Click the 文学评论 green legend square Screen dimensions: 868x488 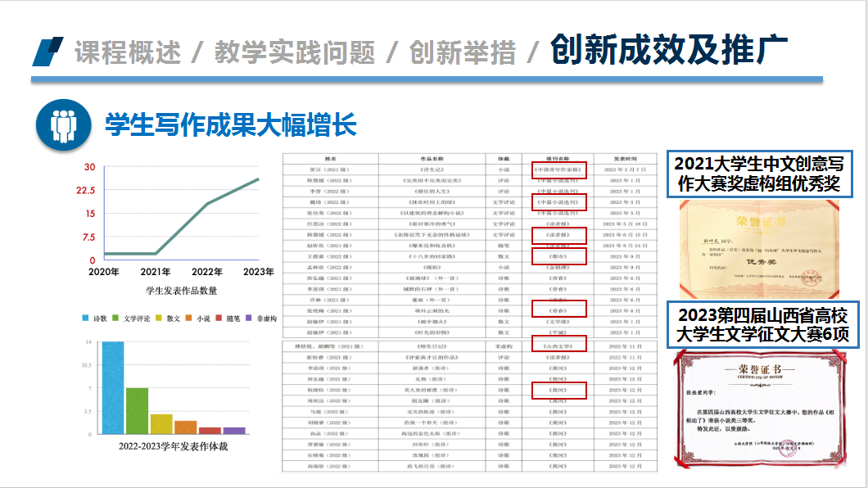click(x=116, y=318)
